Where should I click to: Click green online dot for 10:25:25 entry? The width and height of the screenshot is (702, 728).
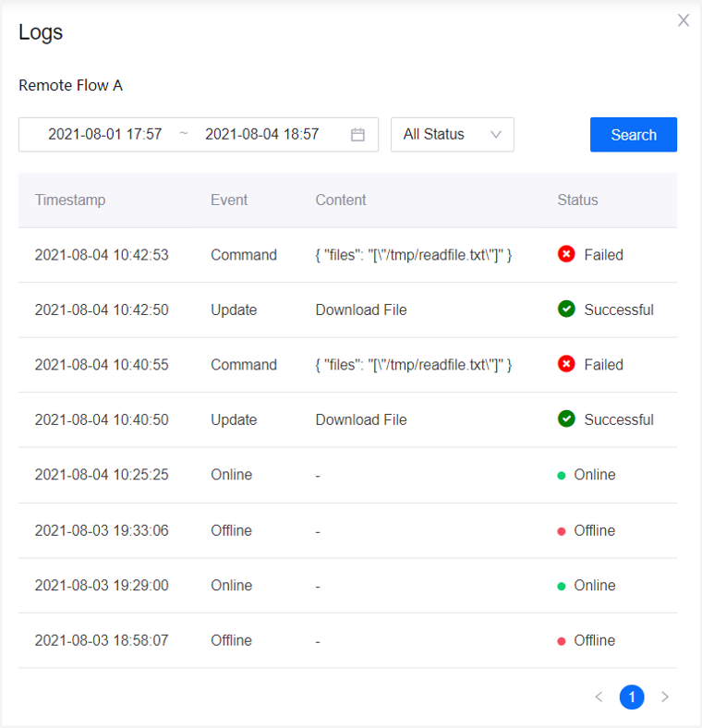[562, 476]
